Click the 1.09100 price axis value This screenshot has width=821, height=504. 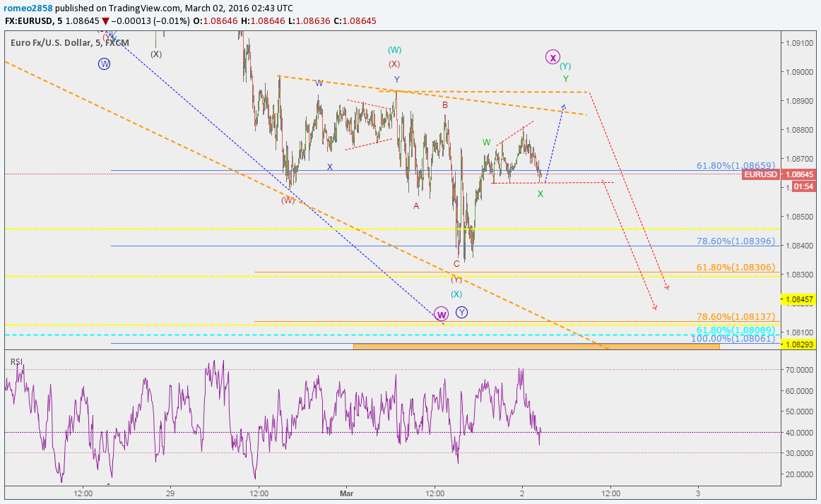tap(801, 43)
